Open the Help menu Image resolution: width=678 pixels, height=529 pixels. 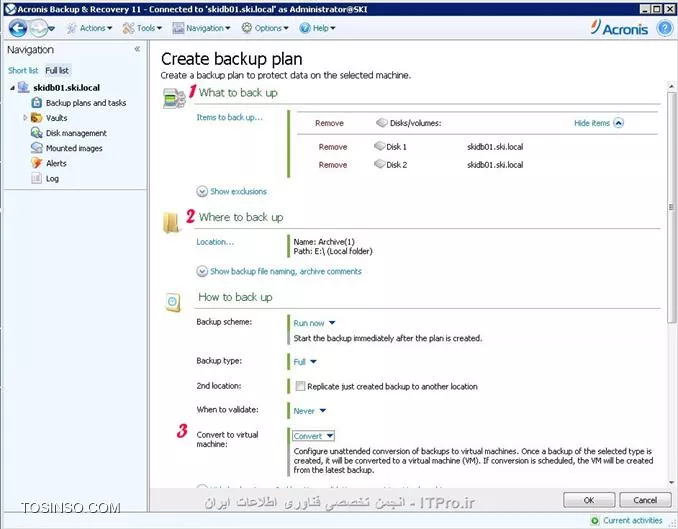click(317, 28)
